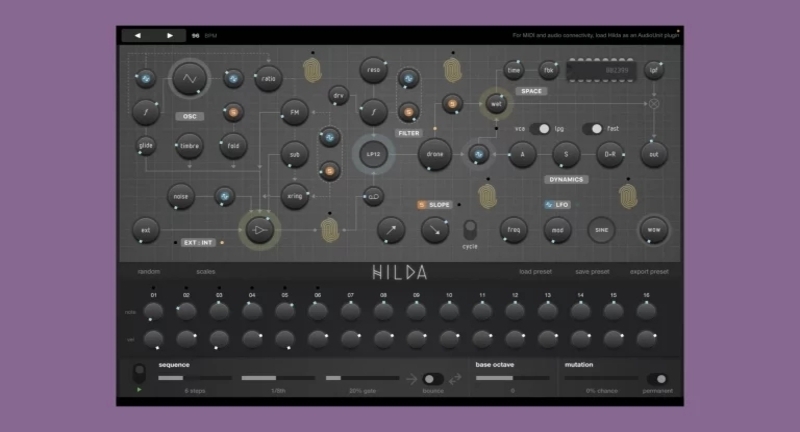Click the blue LFO knob next to noise
Viewport: 800px width, 432px height.
pyautogui.click(x=224, y=196)
